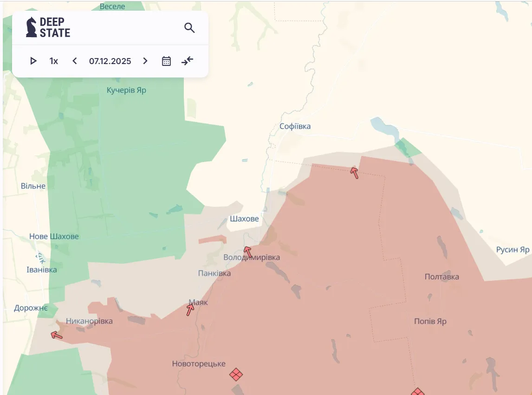Viewport: 532px width, 395px height.
Task: Click the red arrow southeast of Софіївка
Action: (354, 173)
